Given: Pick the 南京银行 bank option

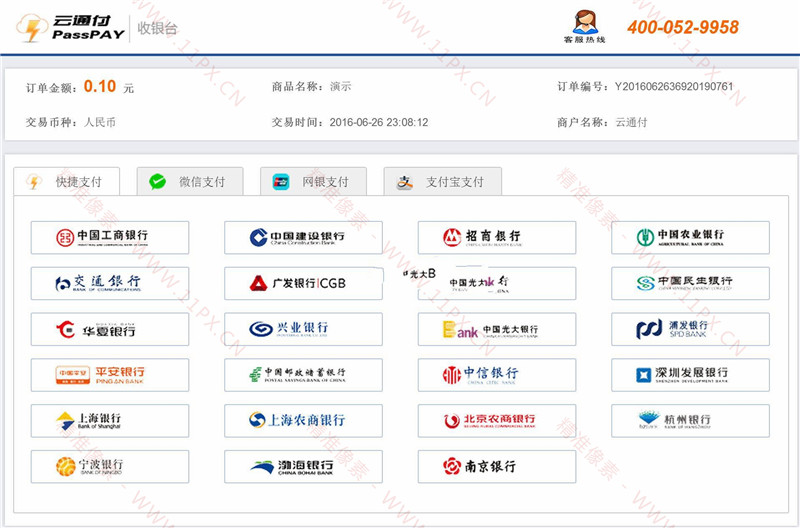Looking at the screenshot, I should [496, 466].
